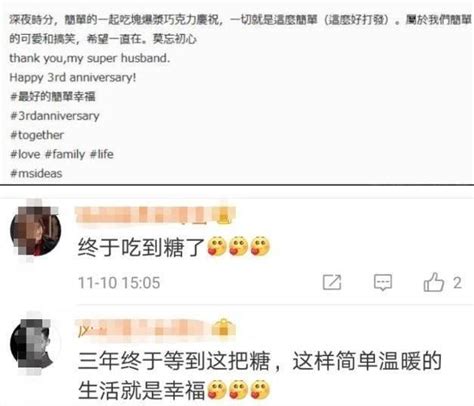Like the comment with 2 likes
The width and height of the screenshot is (474, 406).
pyautogui.click(x=434, y=282)
